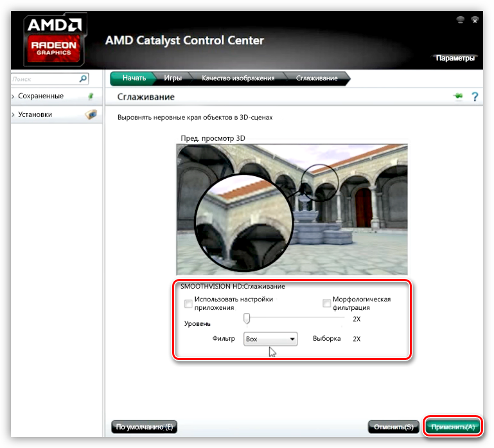The width and height of the screenshot is (494, 448).
Task: Open the Параметры menu
Action: (x=455, y=58)
